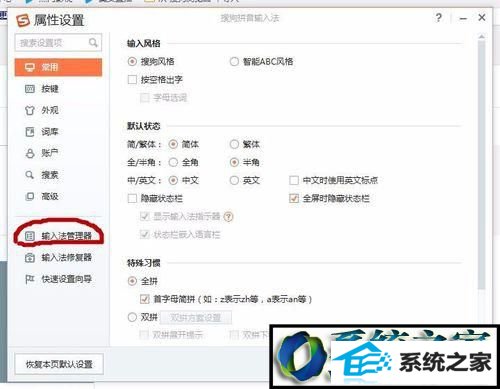This screenshot has height=389, width=500.
Task: Select the 全拼 radio button
Action: pyautogui.click(x=132, y=281)
